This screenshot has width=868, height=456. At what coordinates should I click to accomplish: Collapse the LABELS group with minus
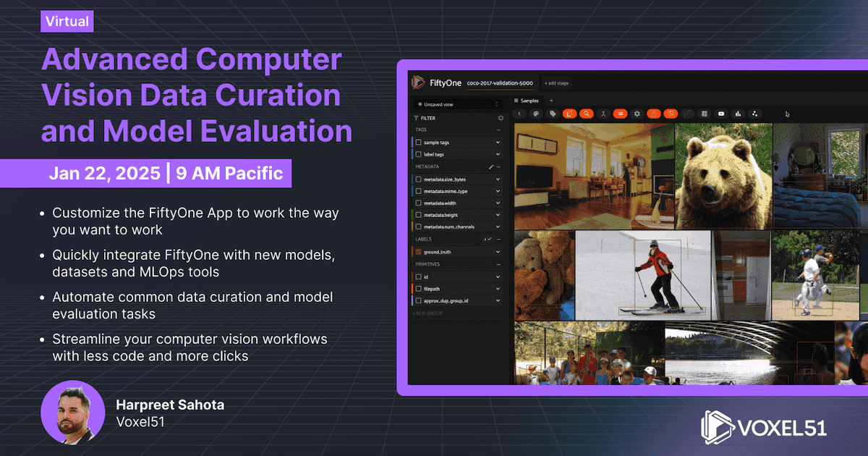click(x=498, y=239)
